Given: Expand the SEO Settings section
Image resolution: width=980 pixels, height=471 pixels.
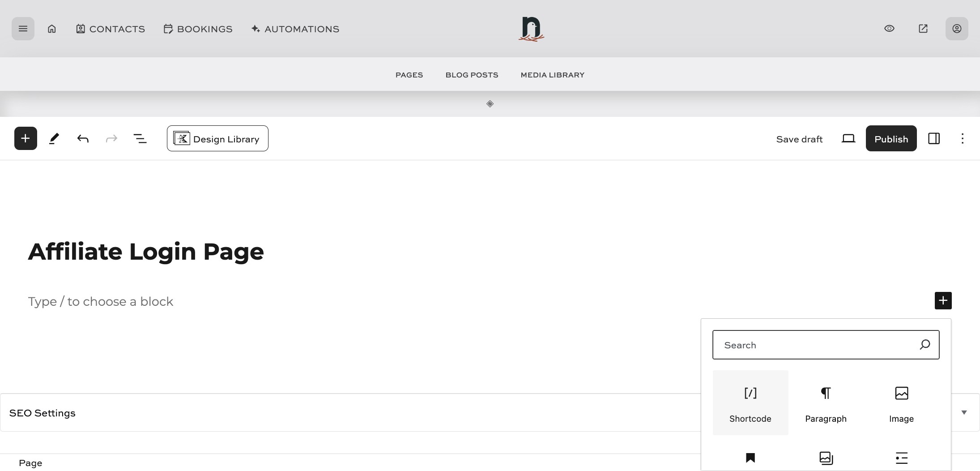Looking at the screenshot, I should click(964, 412).
